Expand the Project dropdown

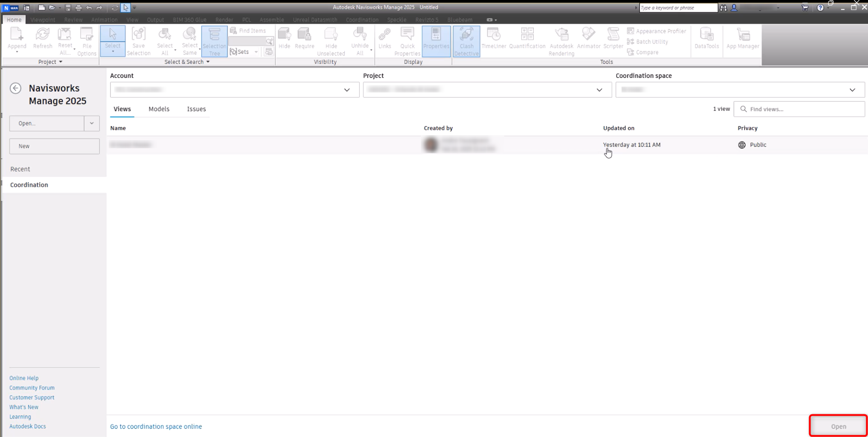[599, 89]
